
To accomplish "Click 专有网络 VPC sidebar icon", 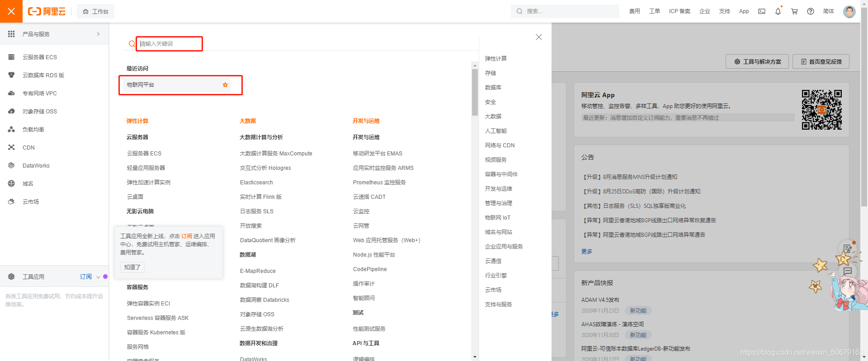I will (x=11, y=93).
